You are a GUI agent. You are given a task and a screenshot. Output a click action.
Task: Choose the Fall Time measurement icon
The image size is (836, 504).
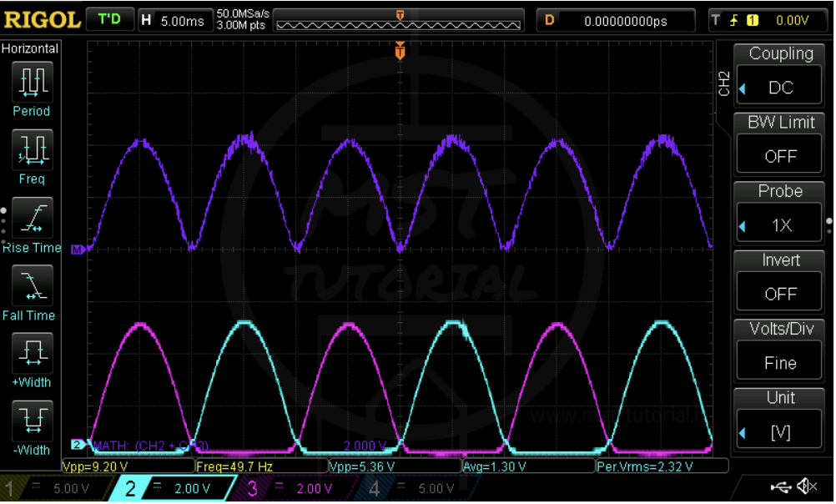pos(31,287)
